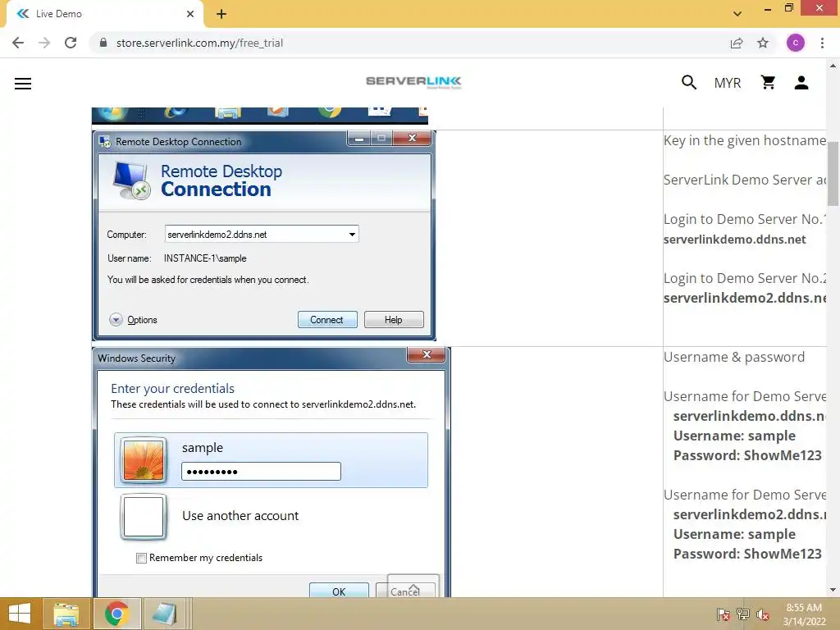Close the Live Demo tab
This screenshot has width=840, height=630.
point(190,14)
